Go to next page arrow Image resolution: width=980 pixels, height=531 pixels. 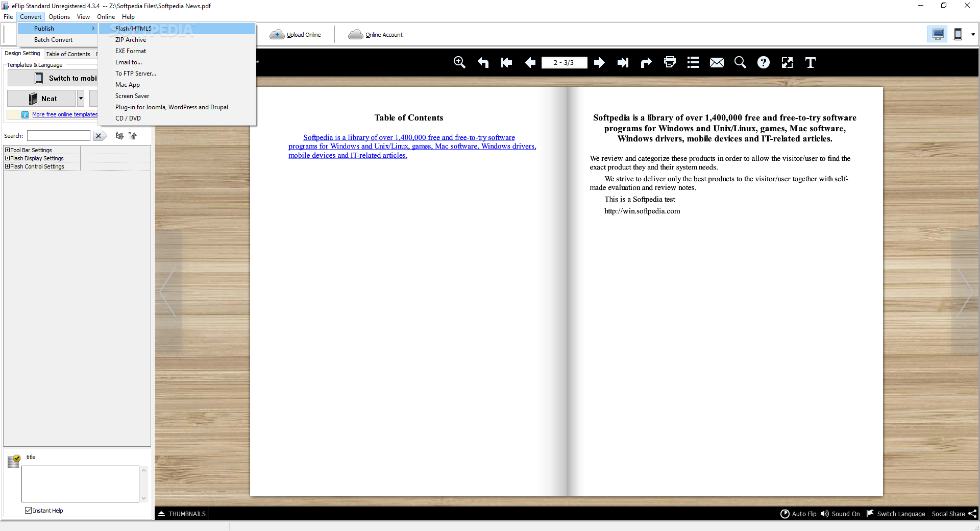tap(599, 62)
